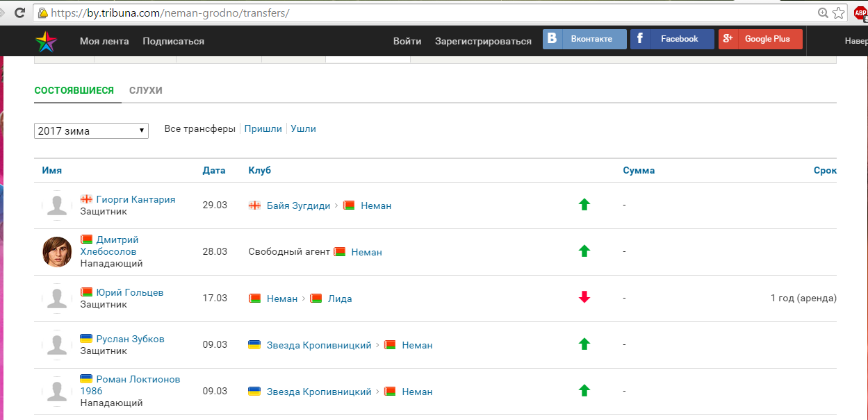Viewport: 868px width, 420px height.
Task: Select the Все трансферы filter
Action: [200, 128]
